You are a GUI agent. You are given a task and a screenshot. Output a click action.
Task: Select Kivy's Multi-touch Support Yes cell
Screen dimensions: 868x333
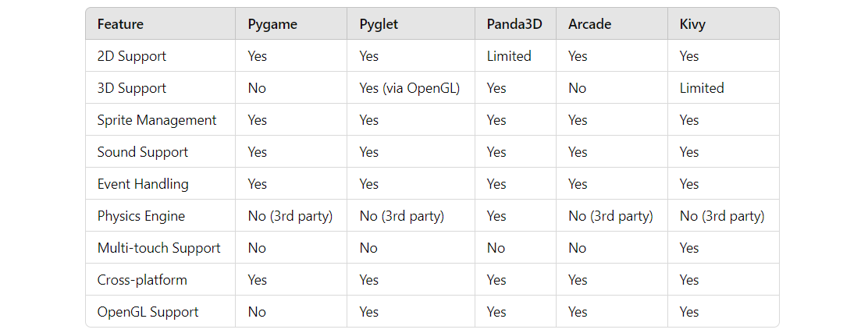tap(689, 248)
